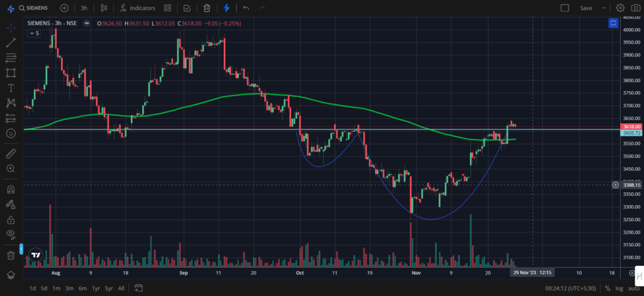The width and height of the screenshot is (644, 296).
Task: Open the go to date calendar icon
Action: 138,288
